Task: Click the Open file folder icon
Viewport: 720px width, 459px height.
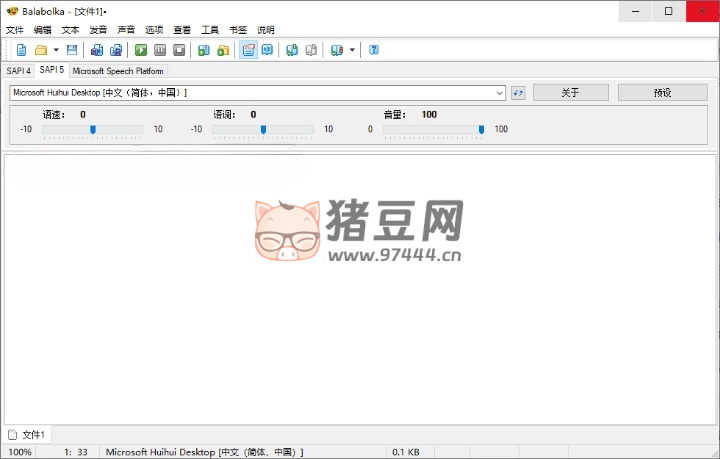Action: [x=41, y=50]
